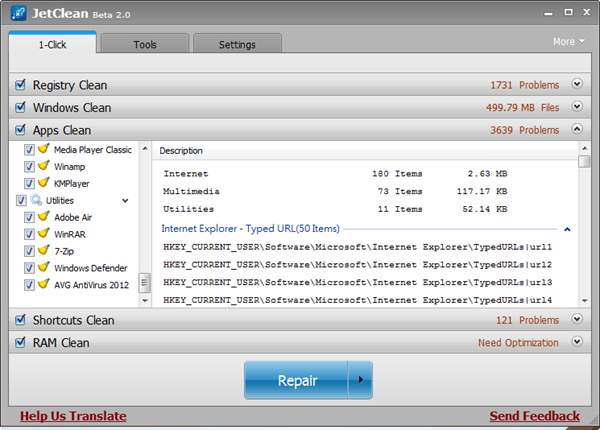
Task: Toggle the Winamp checkbox
Action: (x=29, y=166)
